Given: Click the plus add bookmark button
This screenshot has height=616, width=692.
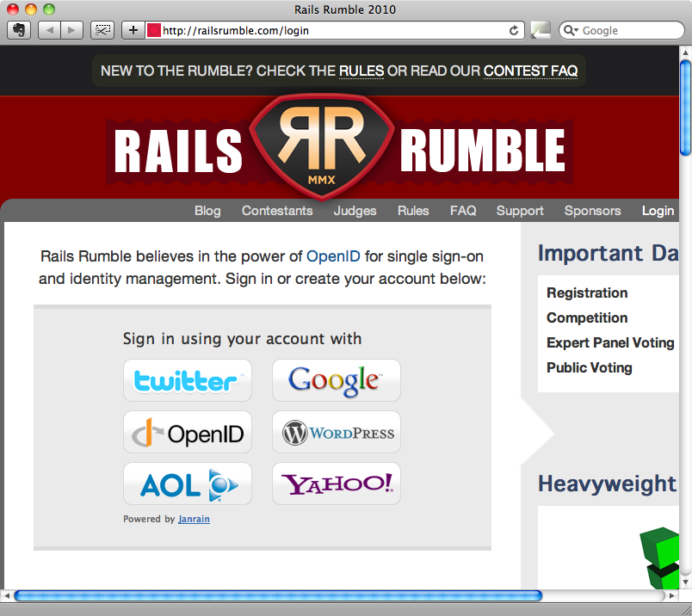Looking at the screenshot, I should (133, 30).
